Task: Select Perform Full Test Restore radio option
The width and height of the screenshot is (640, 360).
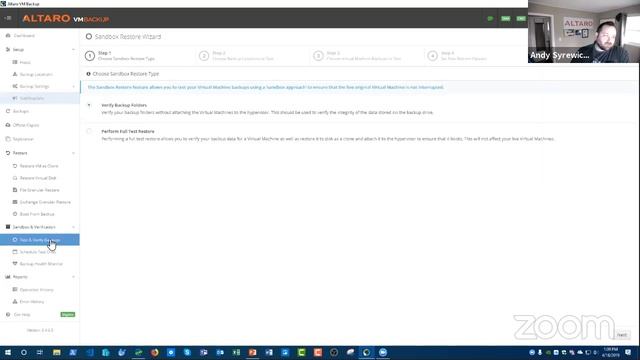Action: coord(89,131)
